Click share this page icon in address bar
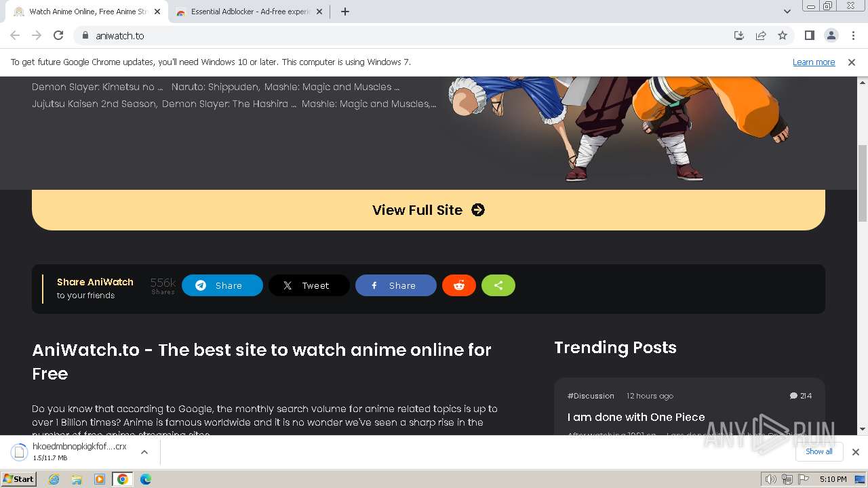Screen dimensions: 868x488 [x=761, y=35]
